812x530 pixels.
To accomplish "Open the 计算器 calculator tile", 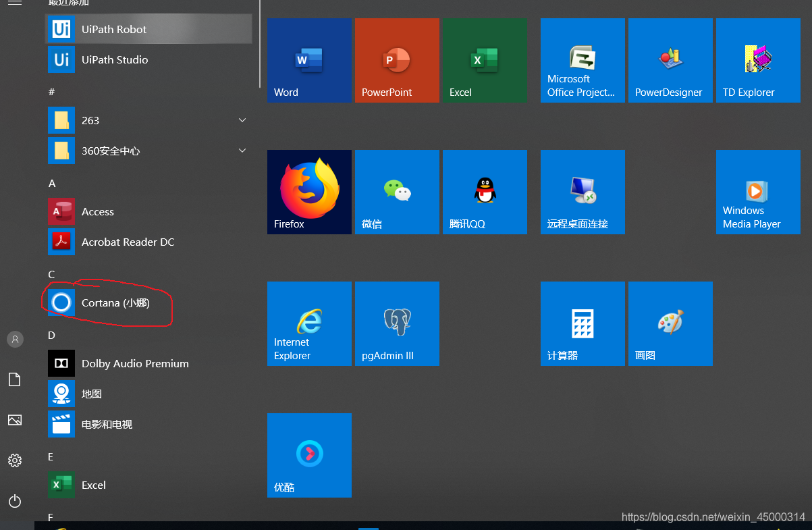I will [x=583, y=323].
